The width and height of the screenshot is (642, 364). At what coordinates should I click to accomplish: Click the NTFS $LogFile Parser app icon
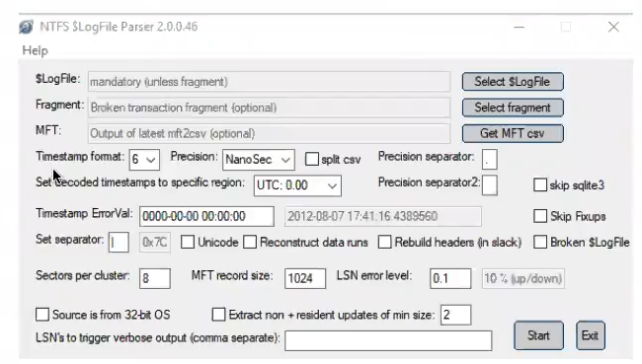(27, 27)
